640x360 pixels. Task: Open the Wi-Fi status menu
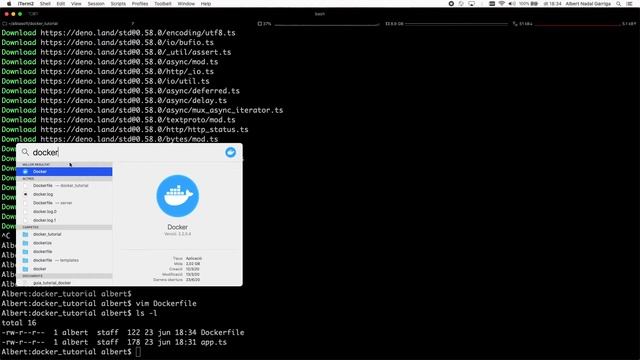pyautogui.click(x=502, y=4)
